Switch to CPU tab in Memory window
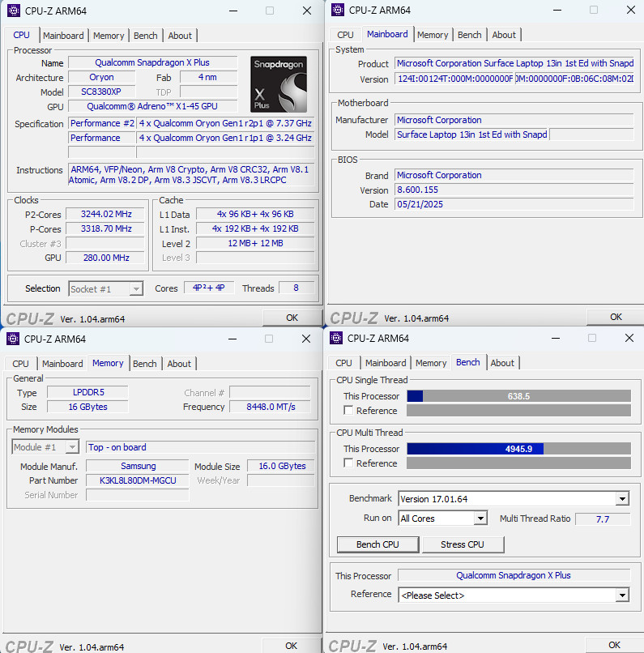Screen dimensions: 644x653 pyautogui.click(x=20, y=364)
